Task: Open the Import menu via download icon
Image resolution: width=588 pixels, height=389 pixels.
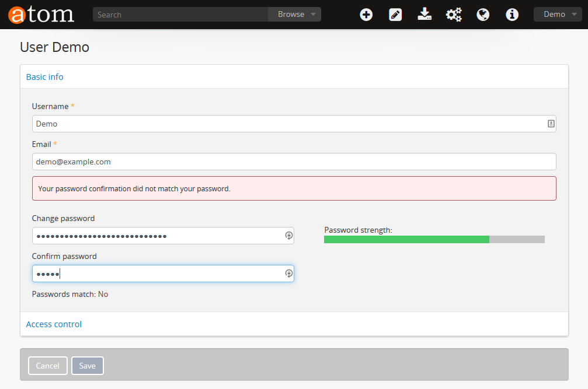Action: coord(425,14)
